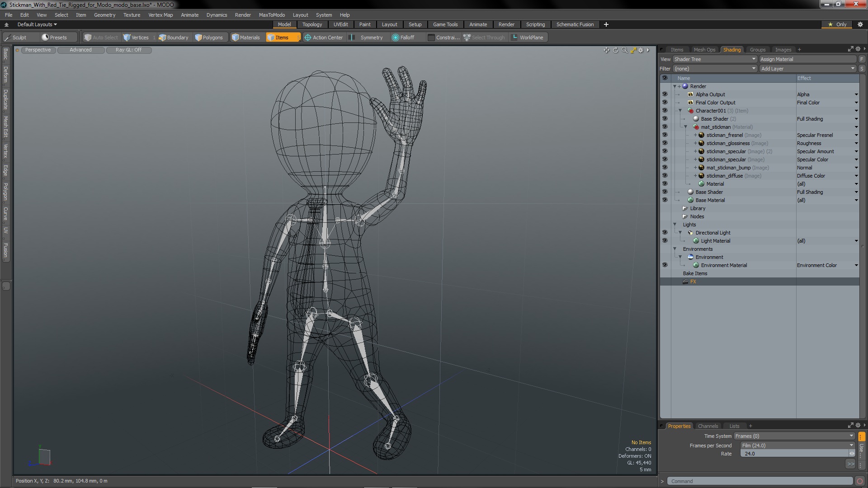This screenshot has height=488, width=868.
Task: Adjust the Rate value stepper for FPS
Action: pyautogui.click(x=851, y=454)
